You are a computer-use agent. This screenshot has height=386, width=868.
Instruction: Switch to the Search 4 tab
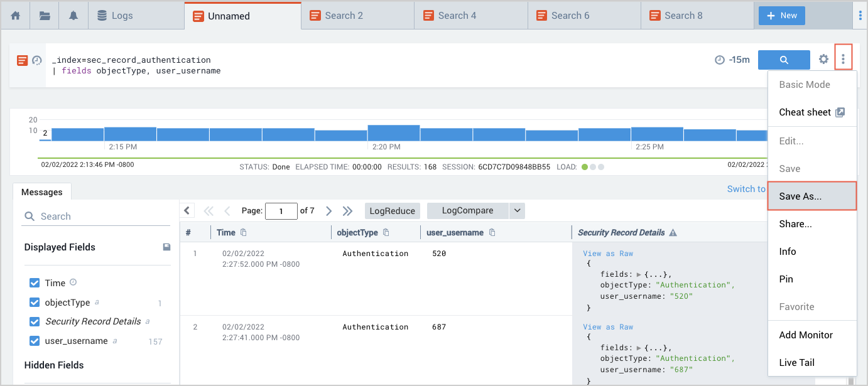456,16
